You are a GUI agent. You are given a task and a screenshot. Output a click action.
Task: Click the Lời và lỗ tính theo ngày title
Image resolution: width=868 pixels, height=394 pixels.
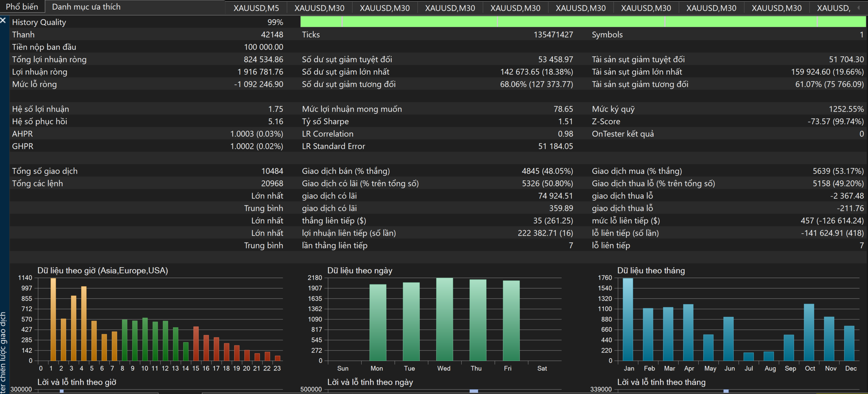[370, 382]
